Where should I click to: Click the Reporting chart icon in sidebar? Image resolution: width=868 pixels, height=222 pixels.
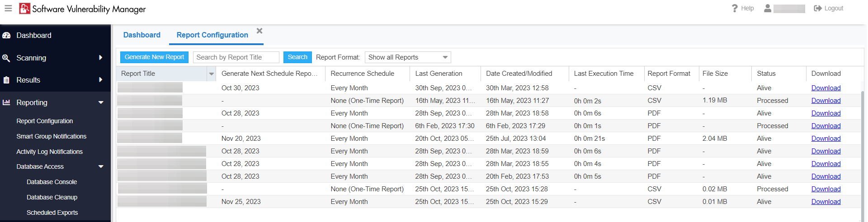coord(6,102)
